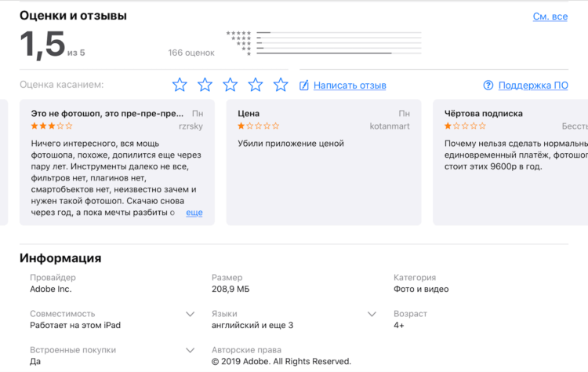Click the one-star rating histogram bar
The image size is (588, 372).
pyautogui.click(x=339, y=53)
